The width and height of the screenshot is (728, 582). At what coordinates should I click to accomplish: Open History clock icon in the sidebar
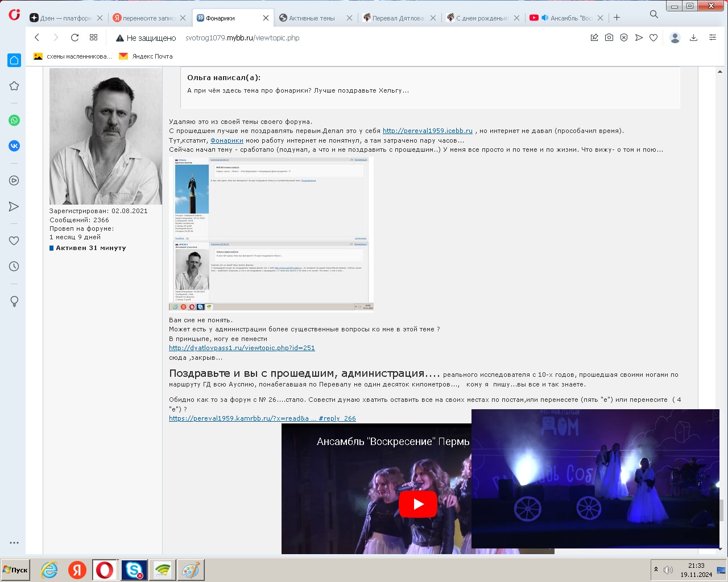click(14, 266)
